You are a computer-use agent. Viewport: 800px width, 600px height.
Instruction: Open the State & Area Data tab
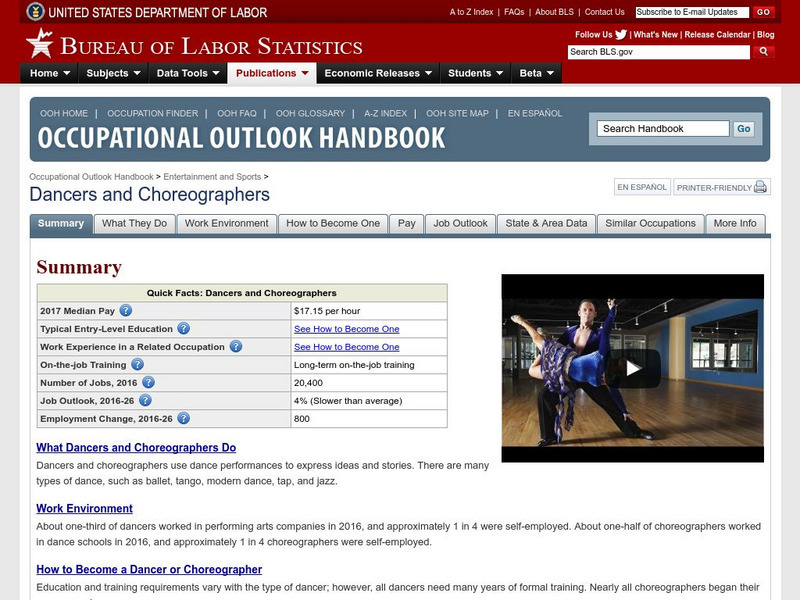pos(546,223)
